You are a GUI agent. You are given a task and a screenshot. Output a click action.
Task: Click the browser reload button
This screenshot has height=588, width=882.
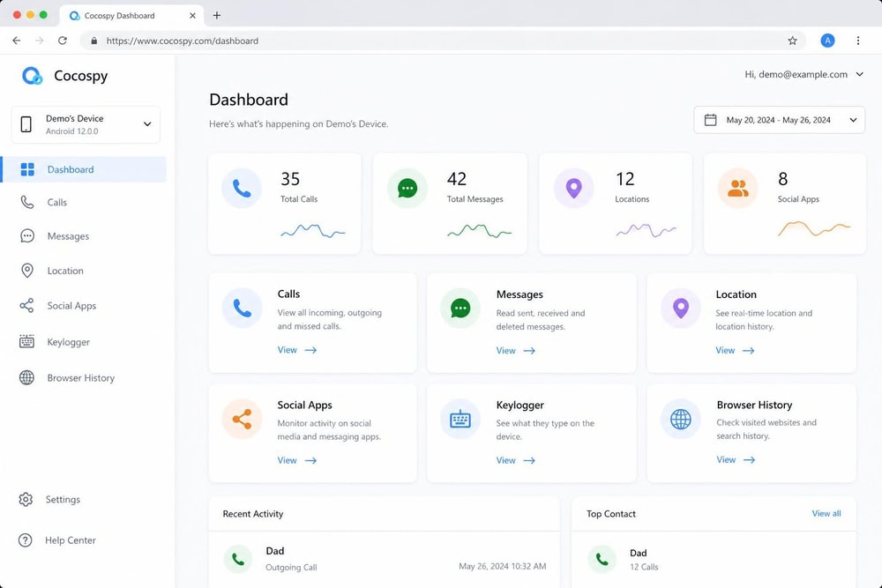click(x=63, y=41)
